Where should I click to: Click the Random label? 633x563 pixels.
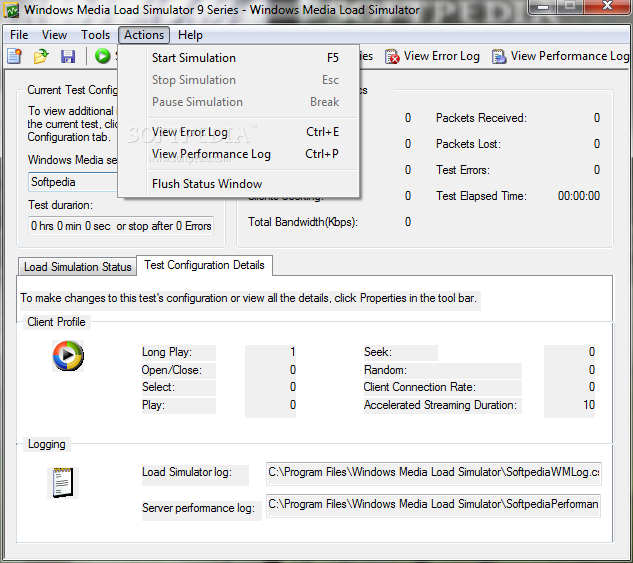point(385,370)
